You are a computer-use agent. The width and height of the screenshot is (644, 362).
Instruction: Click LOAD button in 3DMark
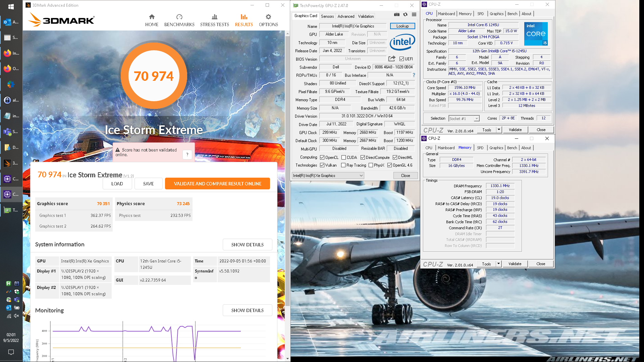(117, 184)
